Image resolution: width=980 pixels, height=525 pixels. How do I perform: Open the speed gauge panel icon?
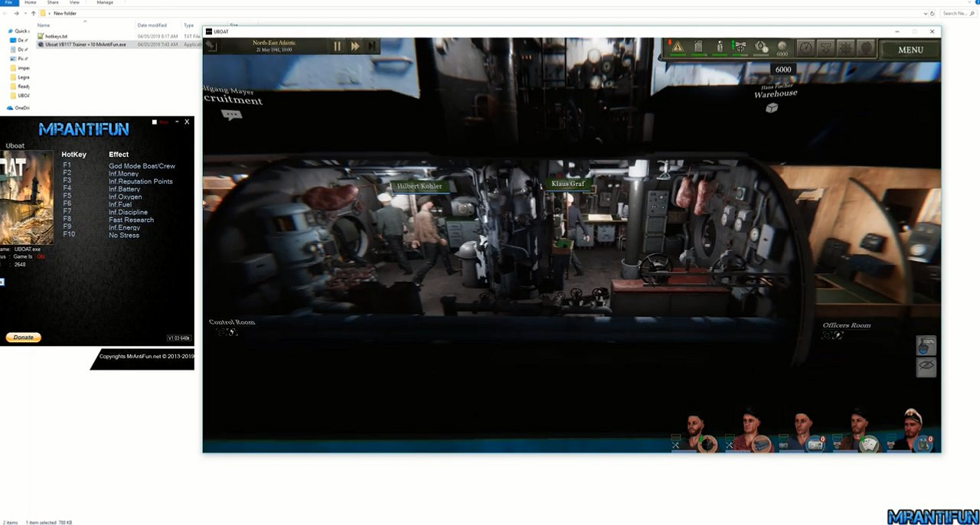click(x=805, y=48)
